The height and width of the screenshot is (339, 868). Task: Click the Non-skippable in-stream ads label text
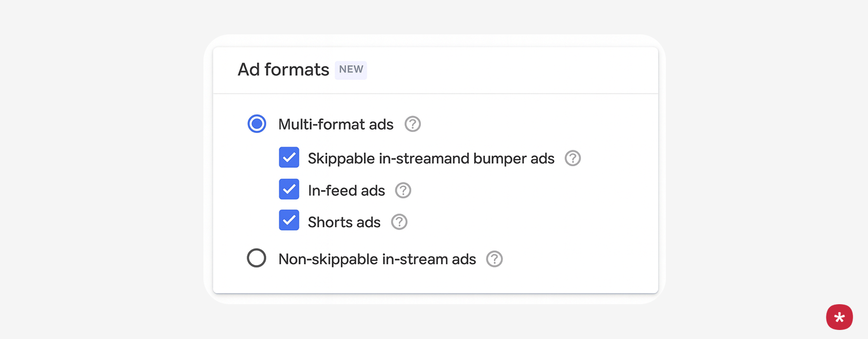377,259
